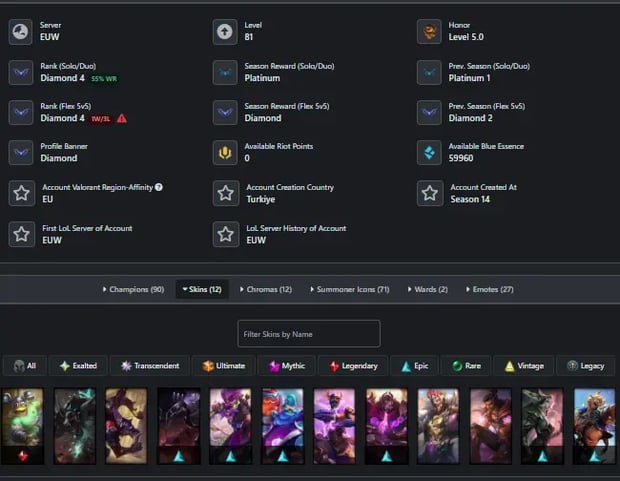Expand the Champions (90) section
Screen dimensions: 620x481
coord(133,290)
